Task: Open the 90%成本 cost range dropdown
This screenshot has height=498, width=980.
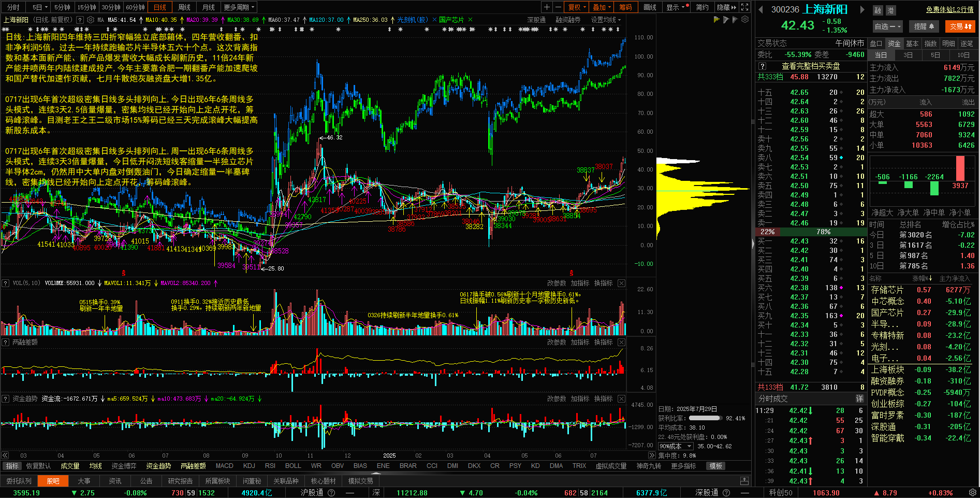Action: point(676,446)
